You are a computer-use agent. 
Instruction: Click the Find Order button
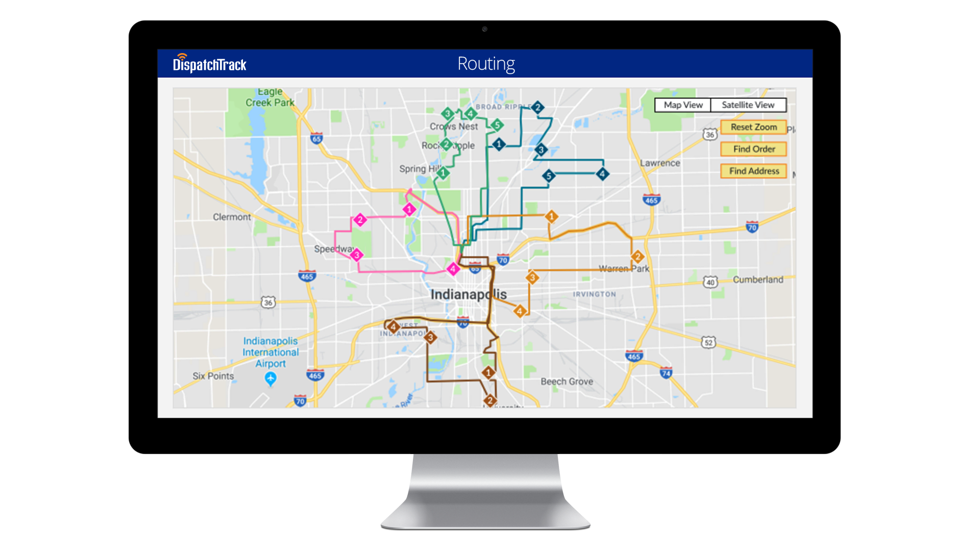point(752,148)
